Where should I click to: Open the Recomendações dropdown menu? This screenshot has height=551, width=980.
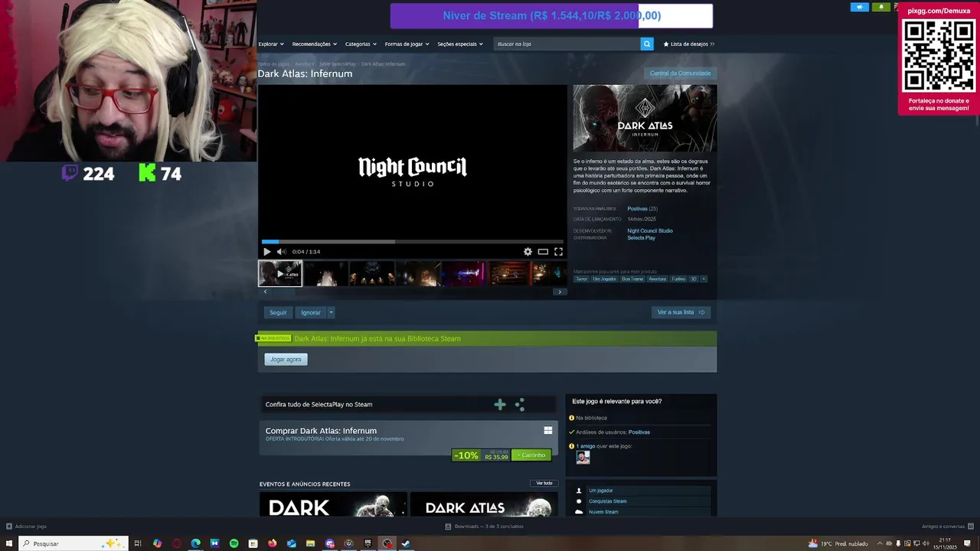pyautogui.click(x=315, y=44)
